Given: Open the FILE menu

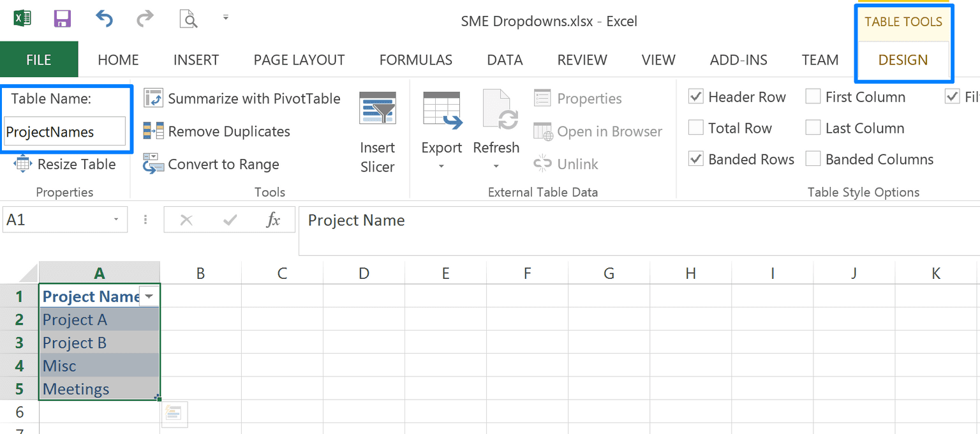Looking at the screenshot, I should click(39, 59).
